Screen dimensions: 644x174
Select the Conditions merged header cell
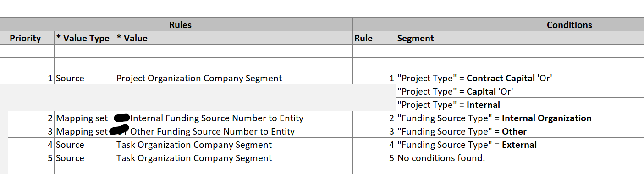click(x=498, y=25)
